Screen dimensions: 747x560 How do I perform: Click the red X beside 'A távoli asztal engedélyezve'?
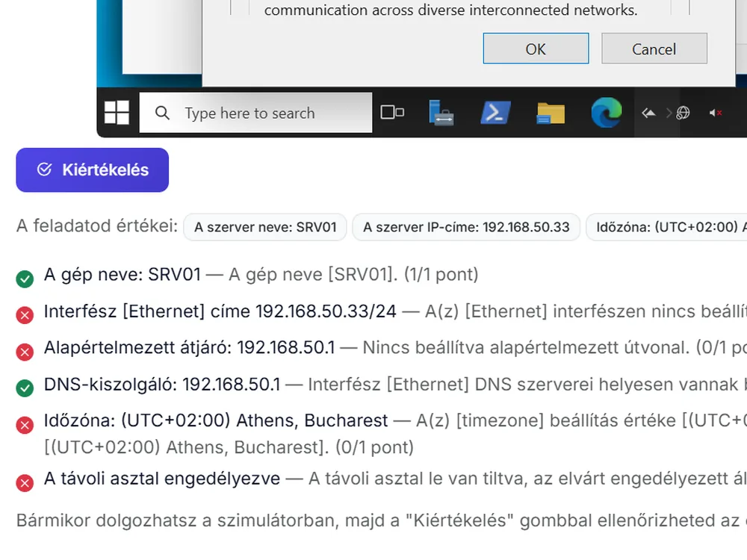tap(25, 483)
